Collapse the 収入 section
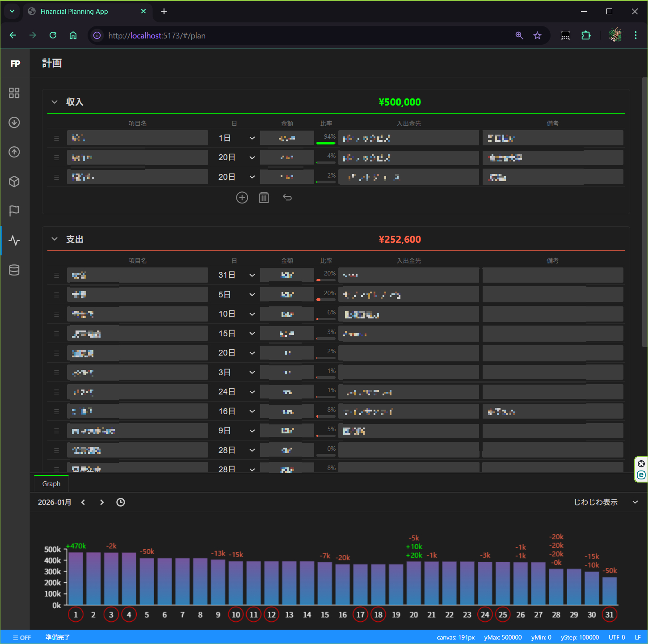The width and height of the screenshot is (648, 644). [55, 102]
